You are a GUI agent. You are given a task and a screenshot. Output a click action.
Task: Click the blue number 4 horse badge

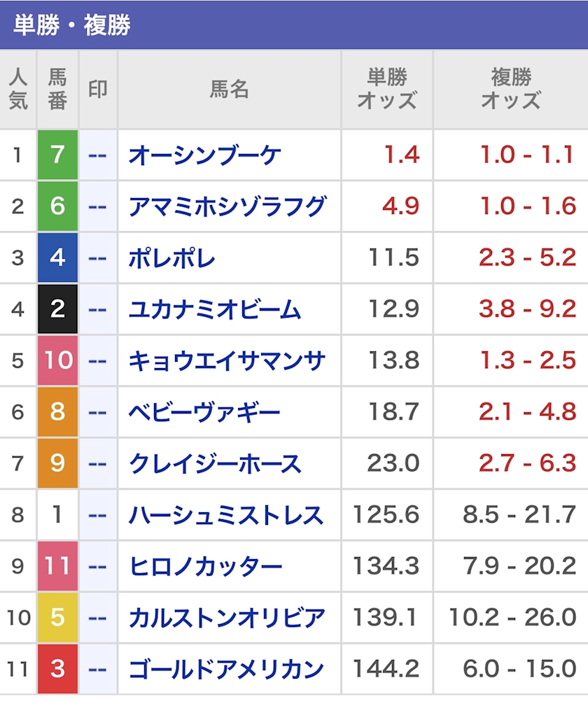tap(57, 257)
